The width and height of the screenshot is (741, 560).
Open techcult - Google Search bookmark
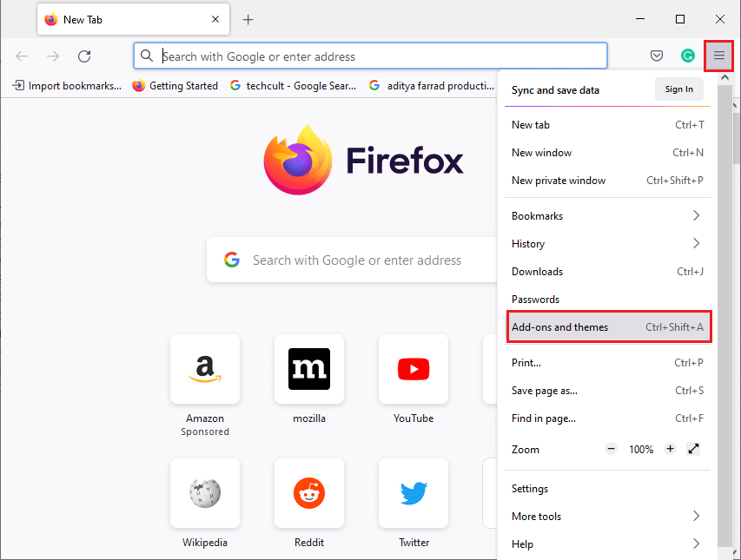point(293,85)
